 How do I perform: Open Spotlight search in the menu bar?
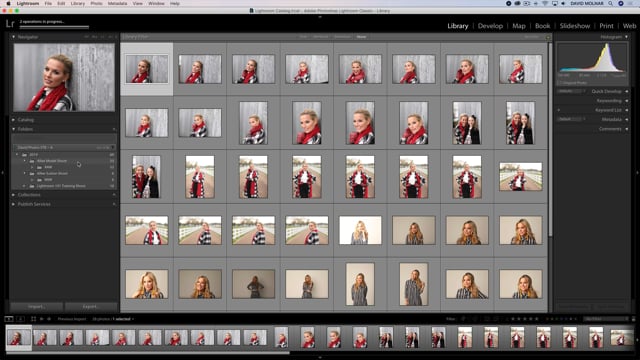(611, 3)
